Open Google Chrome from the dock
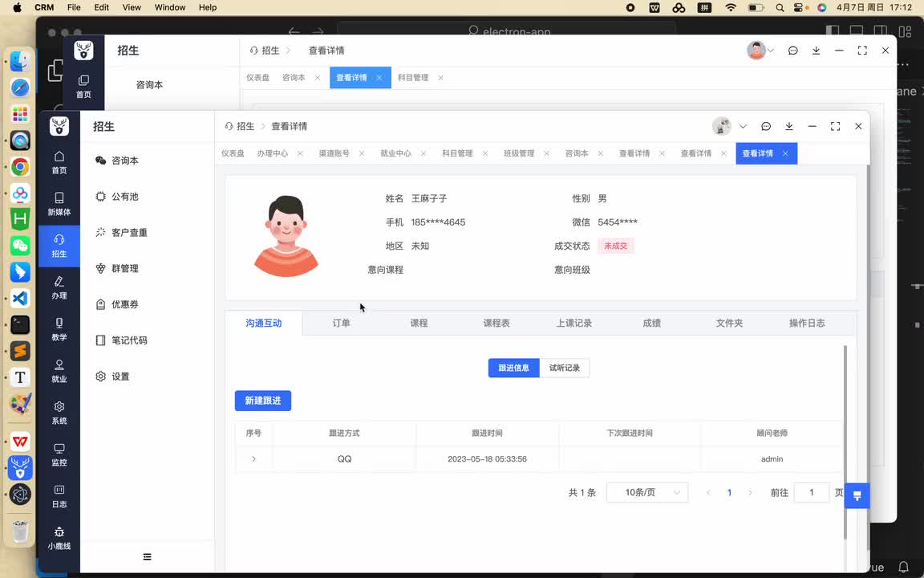 coord(20,167)
